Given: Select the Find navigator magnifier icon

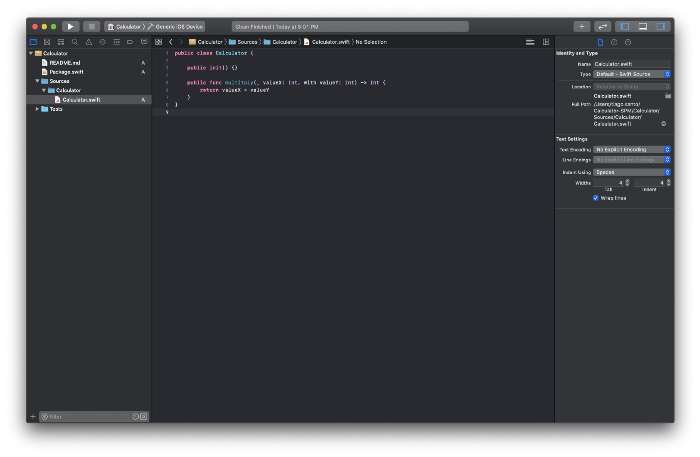Looking at the screenshot, I should pos(75,42).
